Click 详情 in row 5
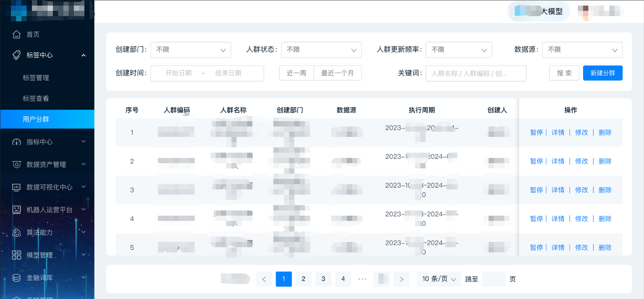This screenshot has width=644, height=299. coord(558,247)
